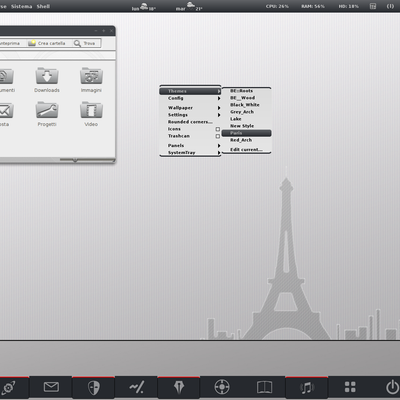
Task: Open the Downloads folder
Action: tap(47, 80)
